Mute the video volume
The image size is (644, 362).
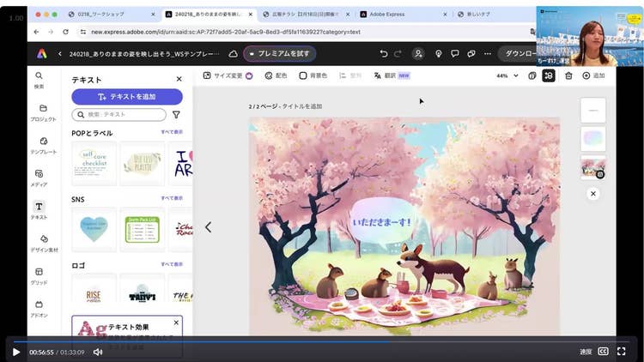tap(98, 353)
